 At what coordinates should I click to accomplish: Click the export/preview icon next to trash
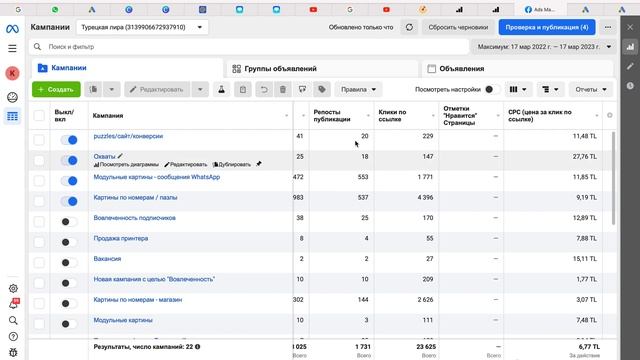[x=302, y=89]
